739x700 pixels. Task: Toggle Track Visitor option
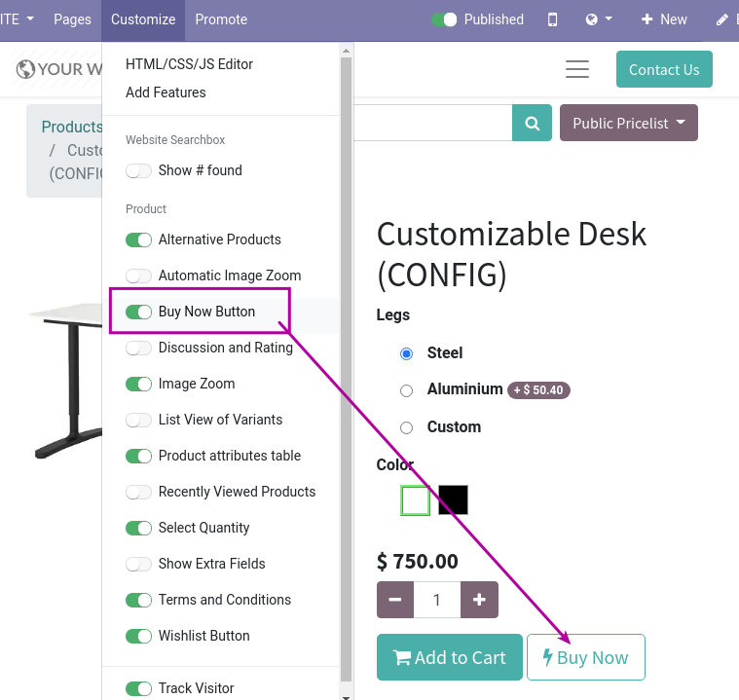(x=138, y=688)
